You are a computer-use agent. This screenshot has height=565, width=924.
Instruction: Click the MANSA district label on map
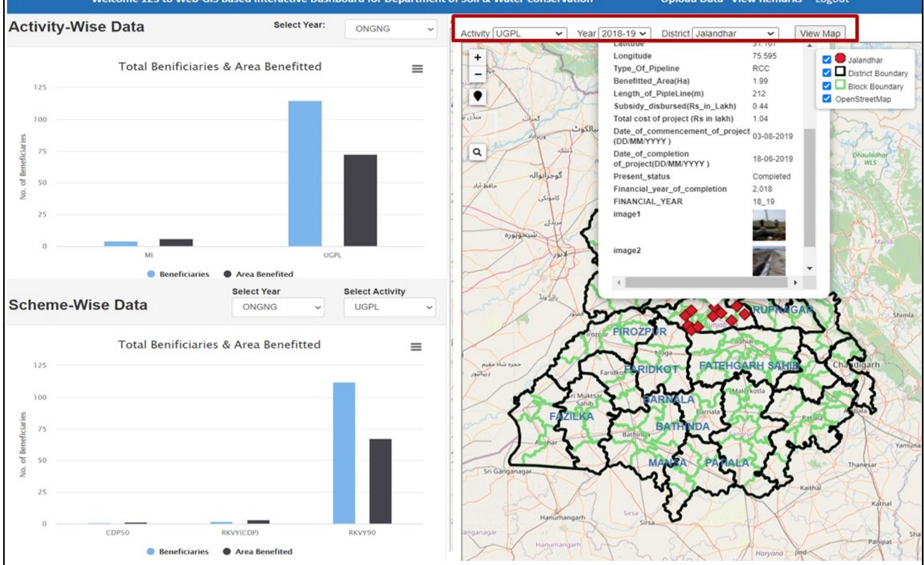(668, 463)
